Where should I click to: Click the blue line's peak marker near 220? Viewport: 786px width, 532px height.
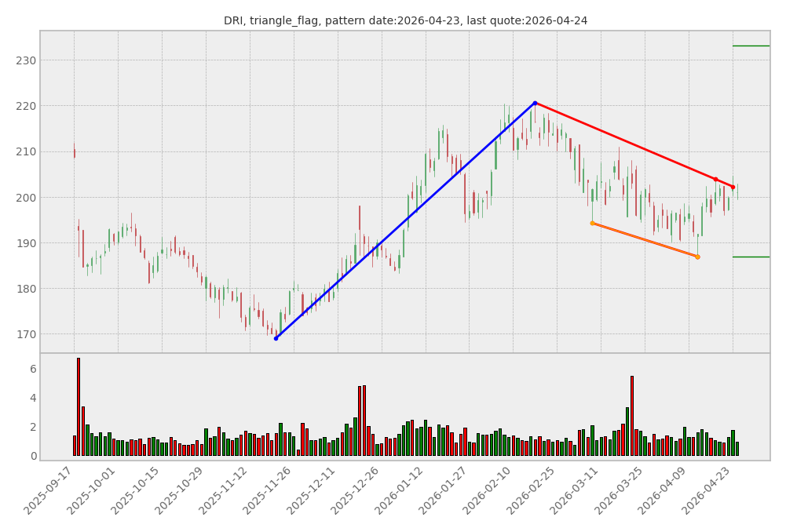(x=535, y=103)
